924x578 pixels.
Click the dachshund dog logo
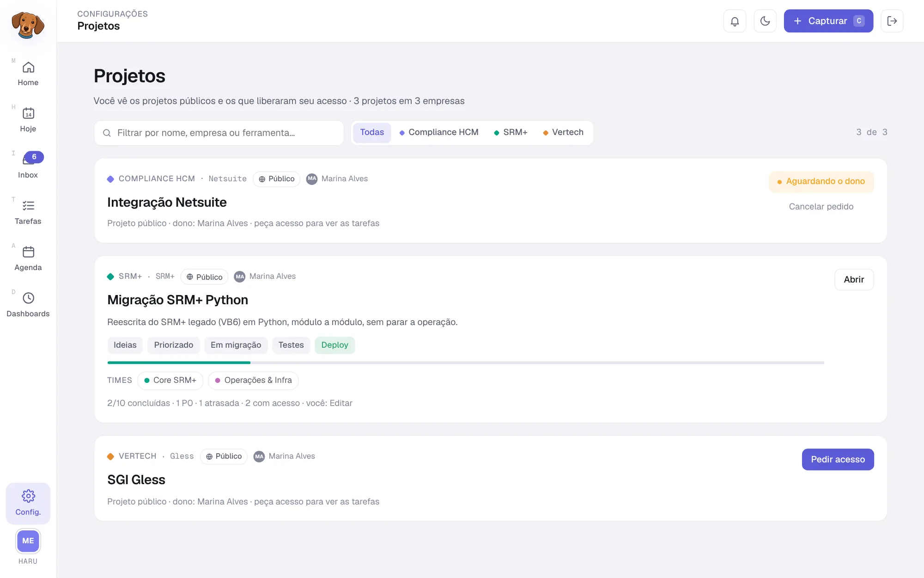coord(28,25)
